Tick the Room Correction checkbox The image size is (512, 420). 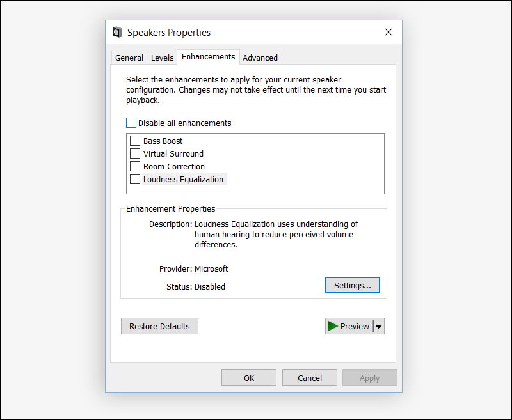coord(135,166)
